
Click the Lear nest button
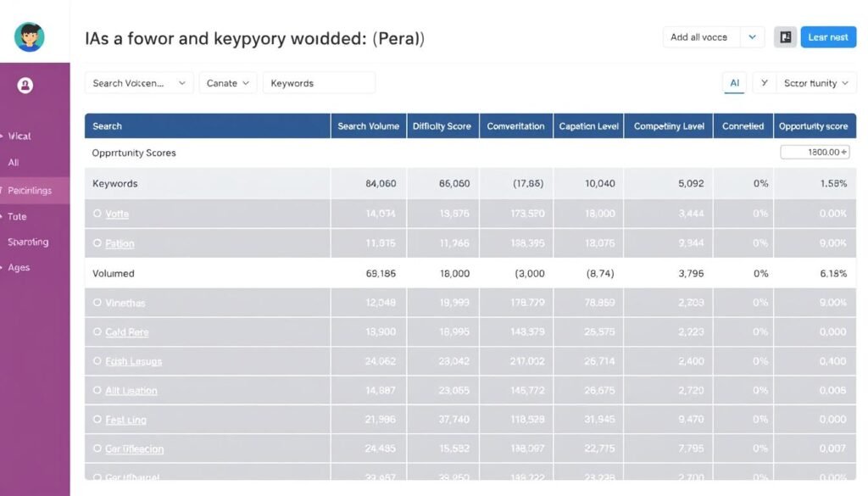[x=828, y=36]
